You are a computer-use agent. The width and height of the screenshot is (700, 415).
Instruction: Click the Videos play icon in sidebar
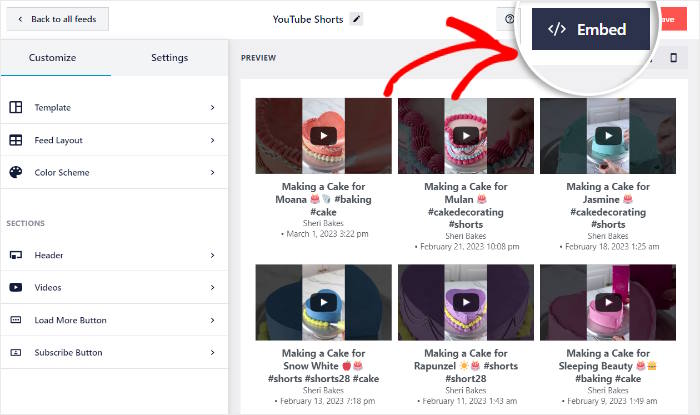click(16, 287)
